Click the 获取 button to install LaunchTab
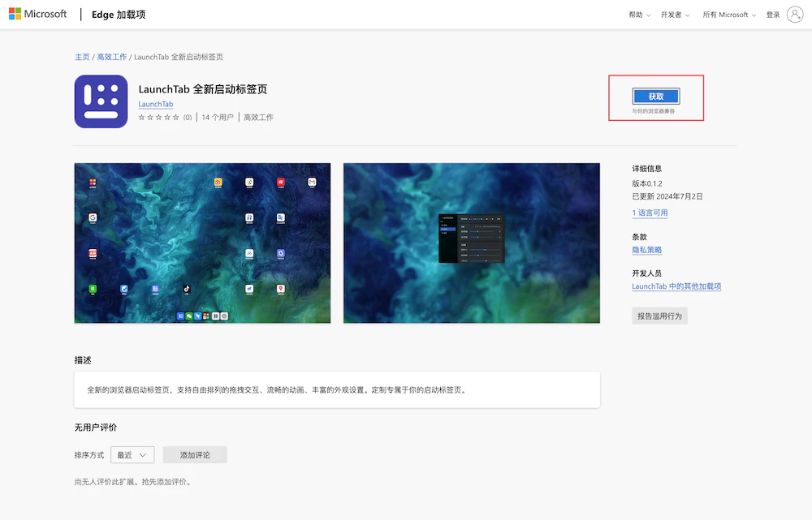This screenshot has width=812, height=520. [x=656, y=96]
